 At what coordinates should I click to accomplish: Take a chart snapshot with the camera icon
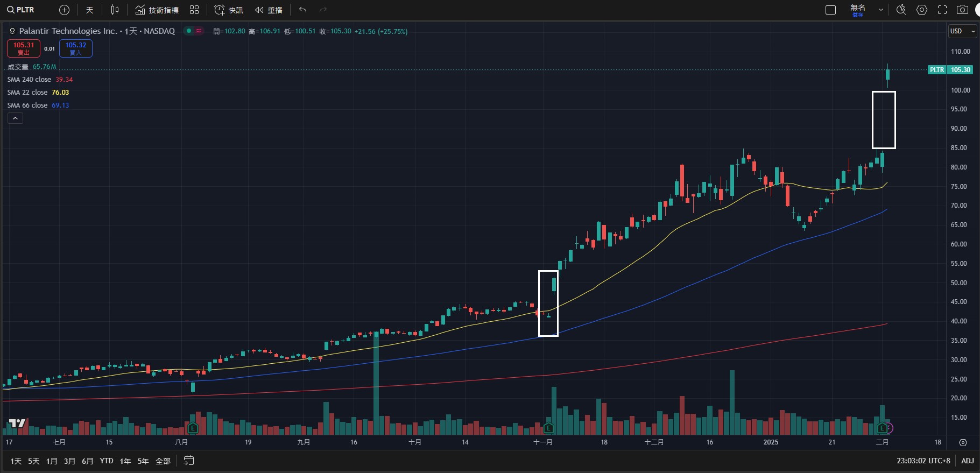coord(962,10)
